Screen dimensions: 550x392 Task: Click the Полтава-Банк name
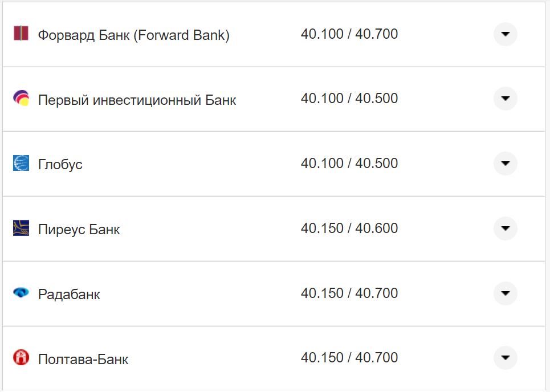[x=83, y=358]
